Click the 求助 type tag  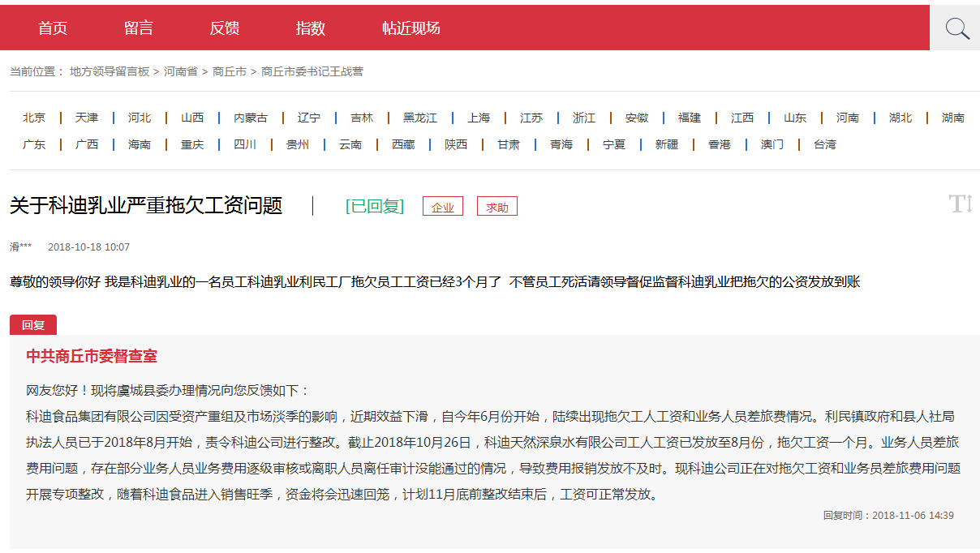point(497,207)
